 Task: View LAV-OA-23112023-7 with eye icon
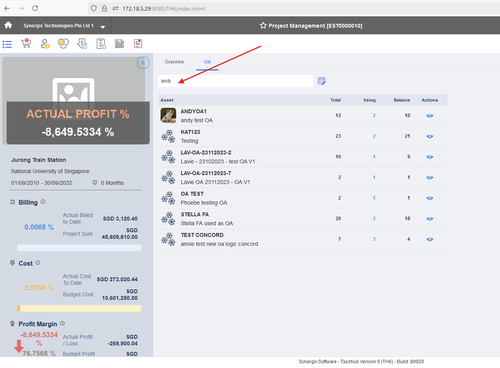coord(430,177)
